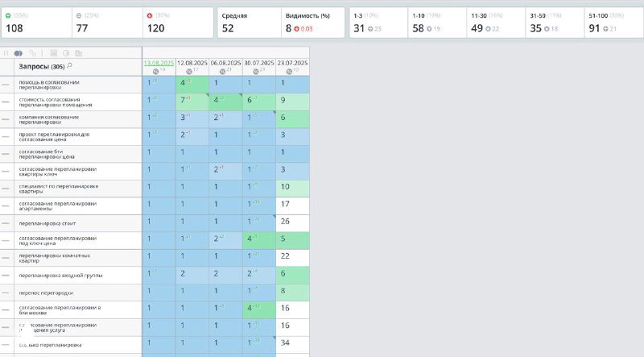
Task: Open the 13.08.2025 date column link
Action: pos(159,63)
